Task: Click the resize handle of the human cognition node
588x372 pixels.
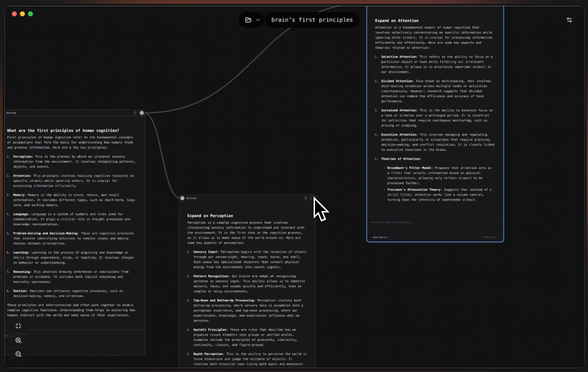Action: (x=144, y=354)
